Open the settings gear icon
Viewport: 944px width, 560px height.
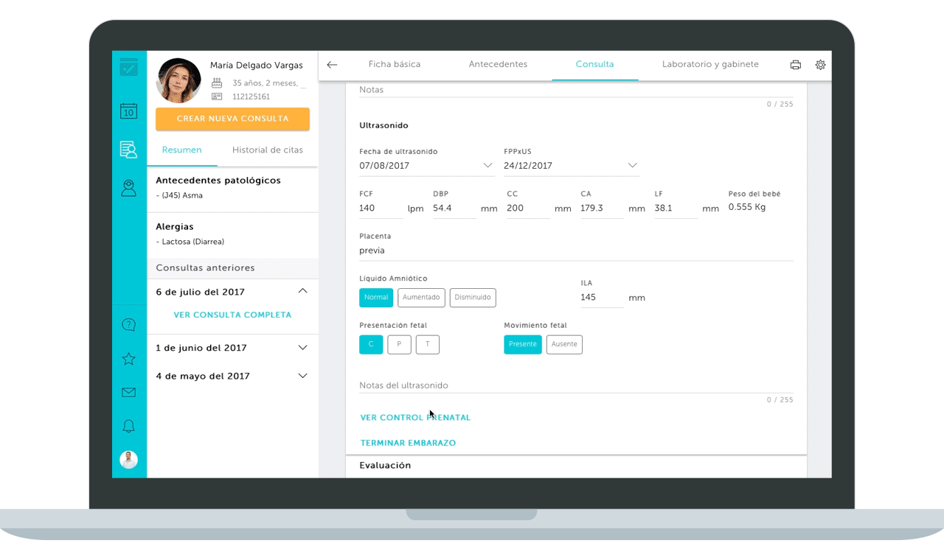[x=821, y=64]
